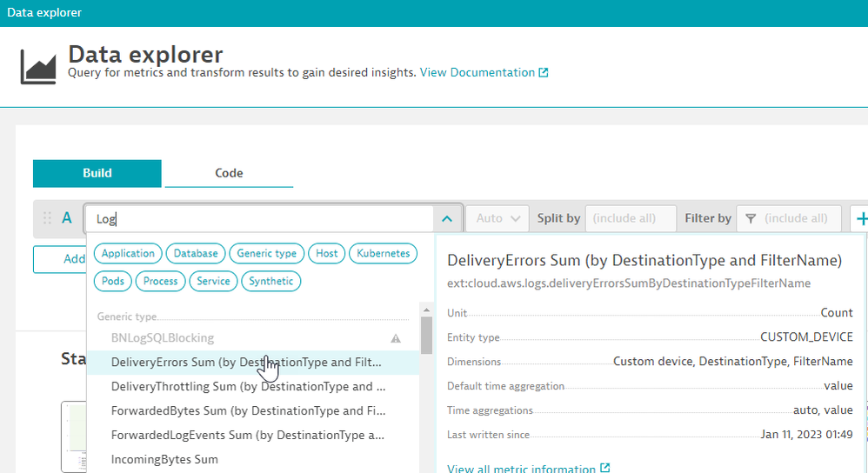Click the drag handle beside query A
The image size is (868, 473).
[47, 218]
